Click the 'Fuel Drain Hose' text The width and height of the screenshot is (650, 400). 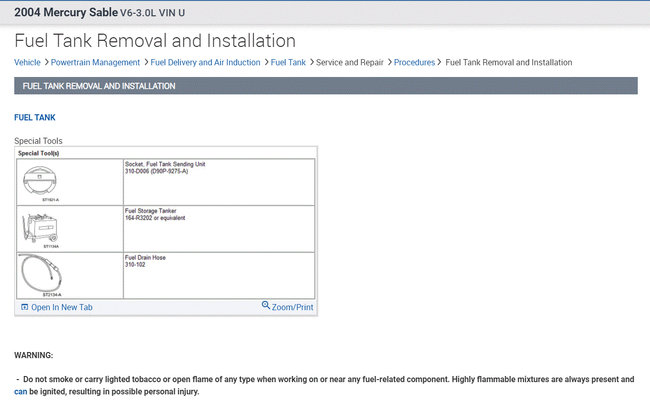pos(145,257)
